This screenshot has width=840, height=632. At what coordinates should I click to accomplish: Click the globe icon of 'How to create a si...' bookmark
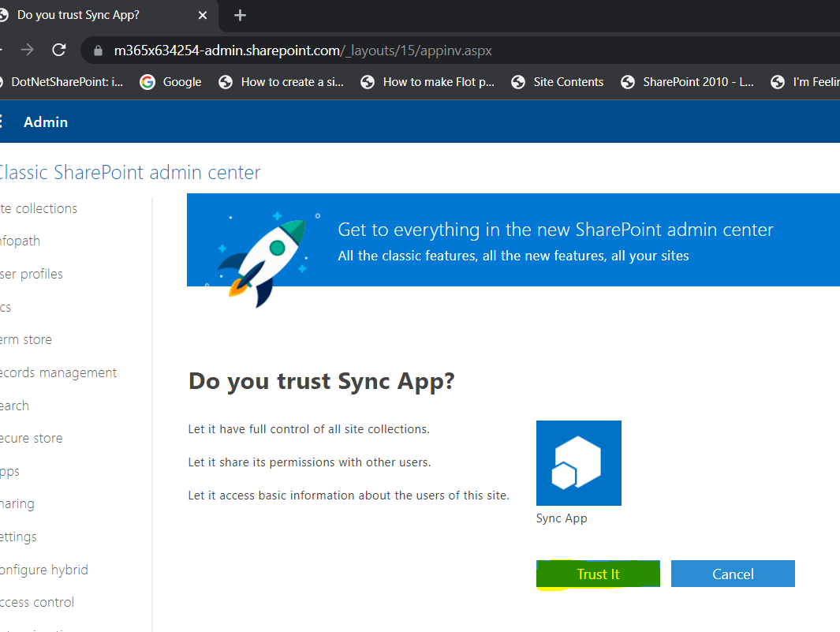(x=226, y=82)
